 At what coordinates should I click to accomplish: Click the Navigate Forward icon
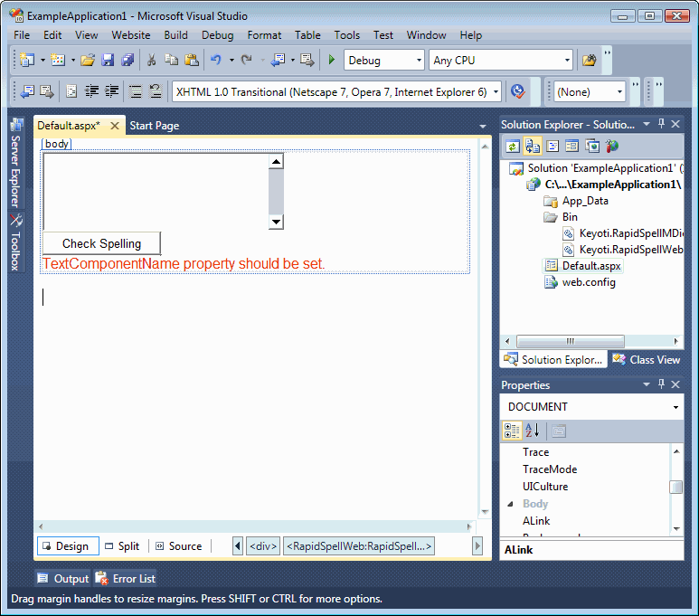click(x=307, y=60)
